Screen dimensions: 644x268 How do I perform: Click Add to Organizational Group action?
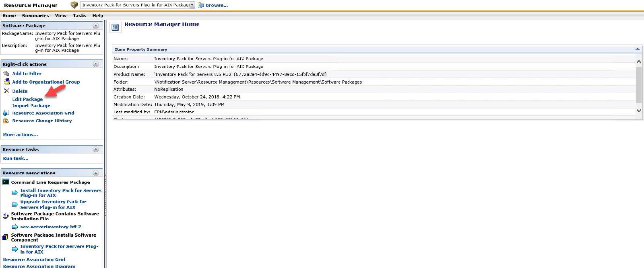46,82
